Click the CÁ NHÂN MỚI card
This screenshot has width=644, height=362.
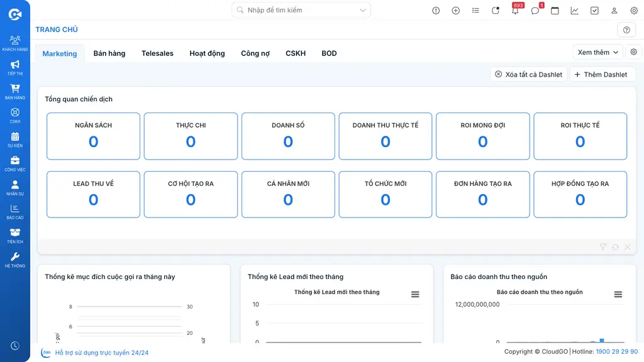click(x=288, y=195)
